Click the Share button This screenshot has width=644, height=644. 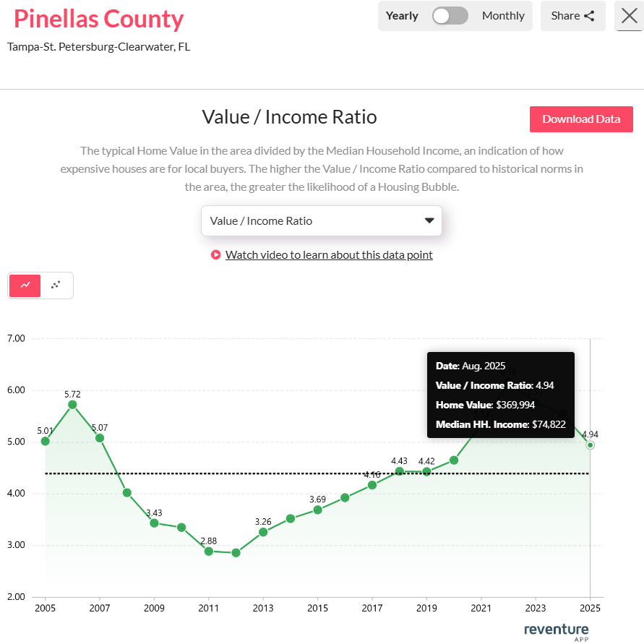click(573, 15)
